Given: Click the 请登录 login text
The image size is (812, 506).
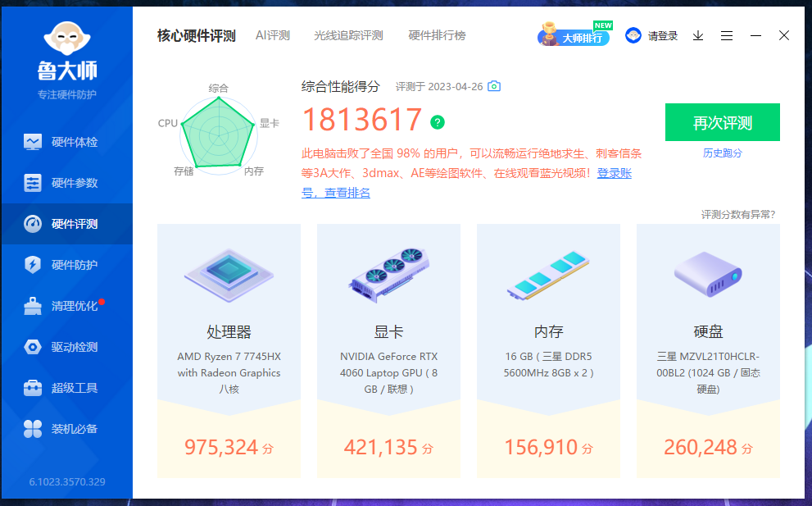Looking at the screenshot, I should click(663, 36).
